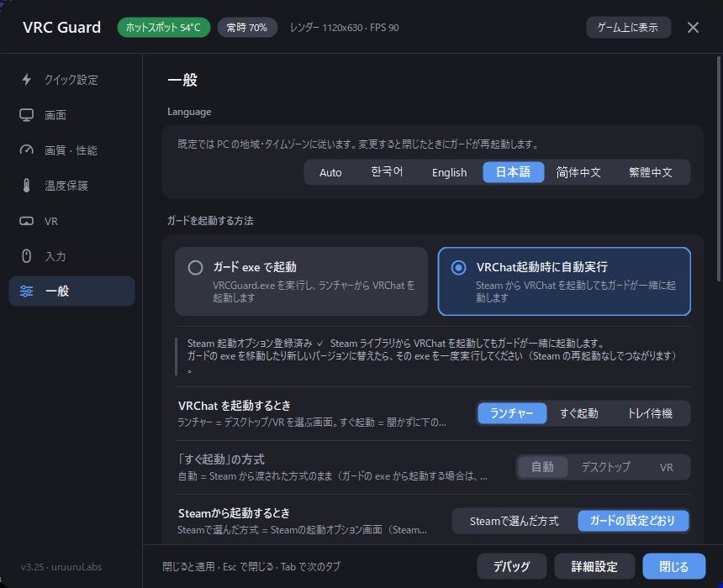Viewport: 723px width, 588px height.
Task: Open 詳細設定 advanced settings
Action: [594, 566]
